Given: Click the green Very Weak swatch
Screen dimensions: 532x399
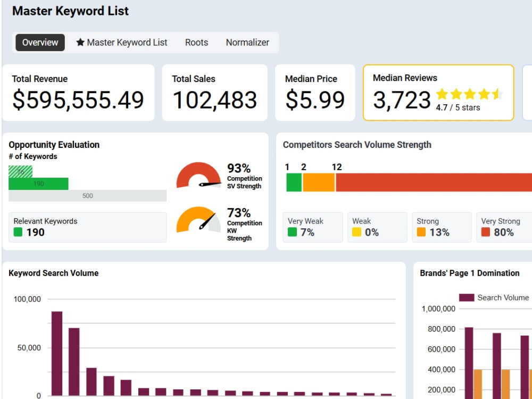Looking at the screenshot, I should pyautogui.click(x=292, y=232).
